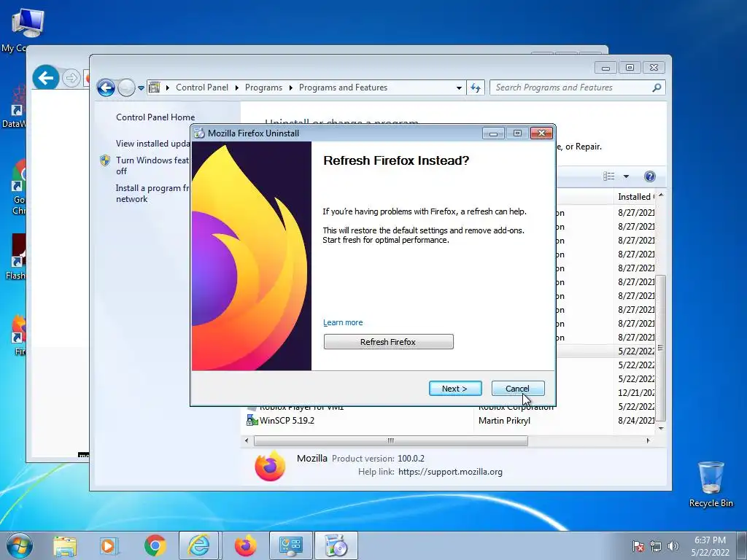Click the vertical scrollbar thumb in program list
The image size is (747, 560).
point(660,348)
